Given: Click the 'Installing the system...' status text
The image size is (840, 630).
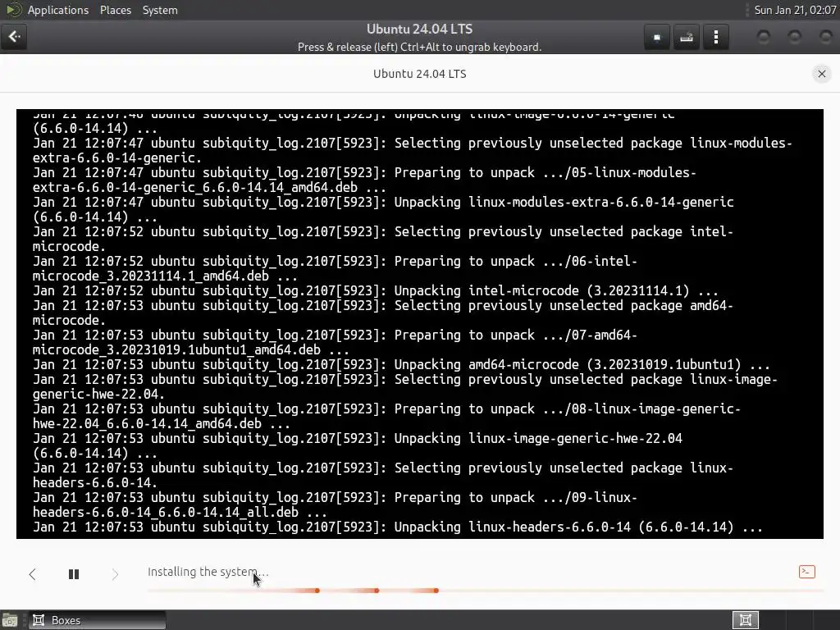Looking at the screenshot, I should [x=208, y=572].
